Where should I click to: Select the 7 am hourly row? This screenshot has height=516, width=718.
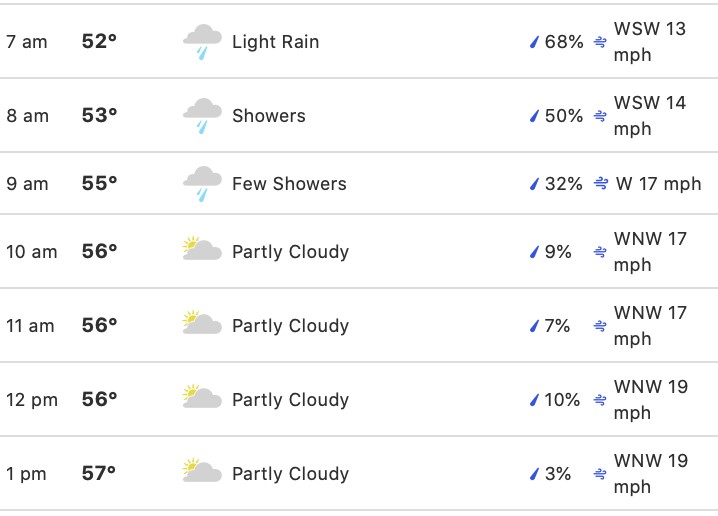(359, 41)
